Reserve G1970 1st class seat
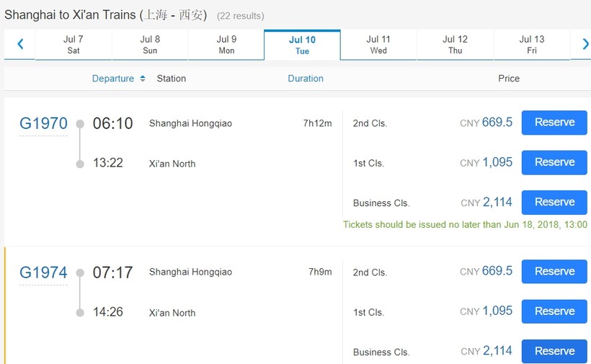The width and height of the screenshot is (591, 364). click(554, 162)
